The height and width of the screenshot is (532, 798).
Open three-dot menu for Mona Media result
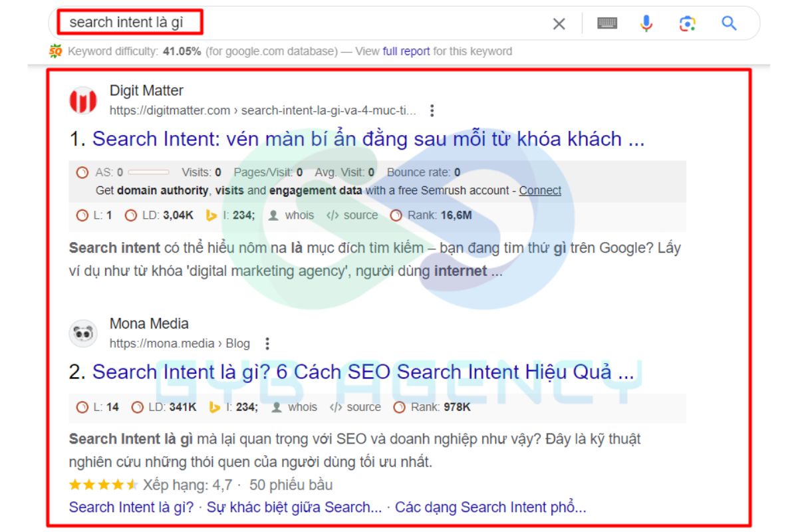(x=267, y=344)
